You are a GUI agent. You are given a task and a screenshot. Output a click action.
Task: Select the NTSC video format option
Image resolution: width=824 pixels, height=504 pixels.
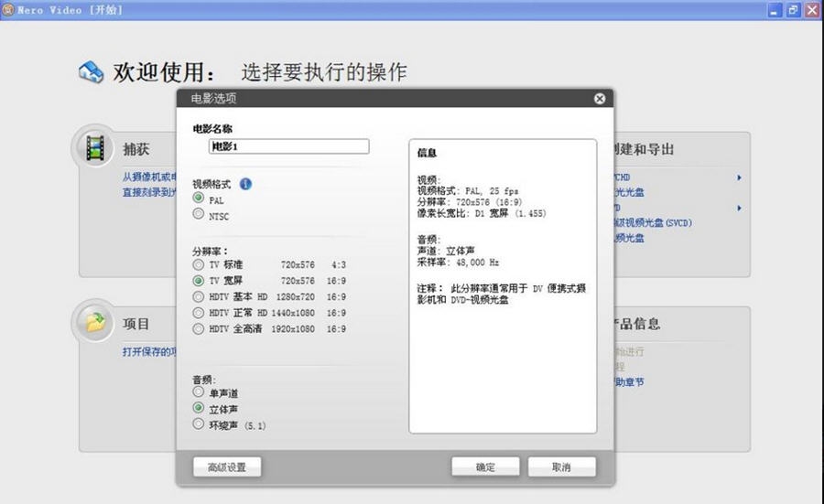click(199, 215)
